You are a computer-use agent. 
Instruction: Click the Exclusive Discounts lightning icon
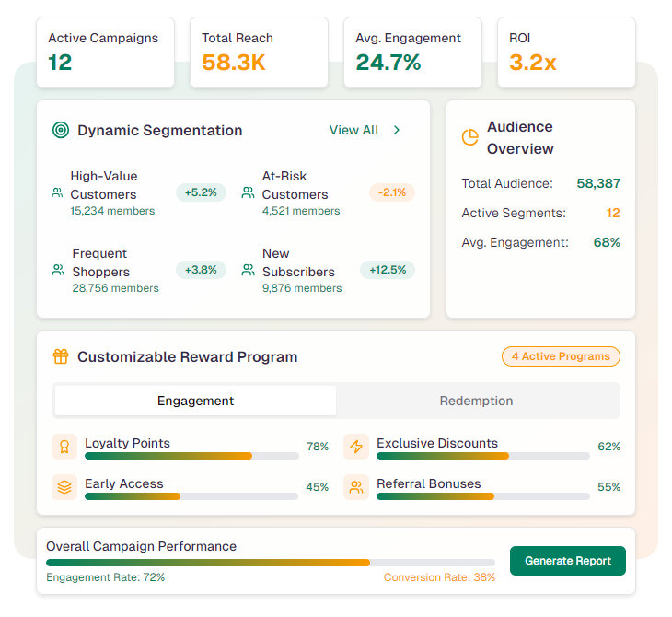[356, 447]
